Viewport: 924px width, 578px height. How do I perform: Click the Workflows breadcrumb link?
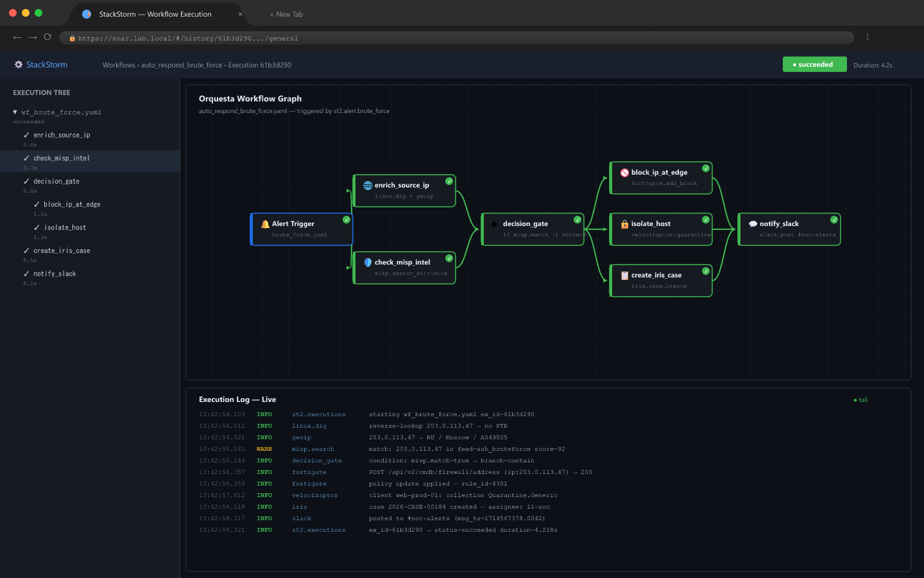click(119, 65)
